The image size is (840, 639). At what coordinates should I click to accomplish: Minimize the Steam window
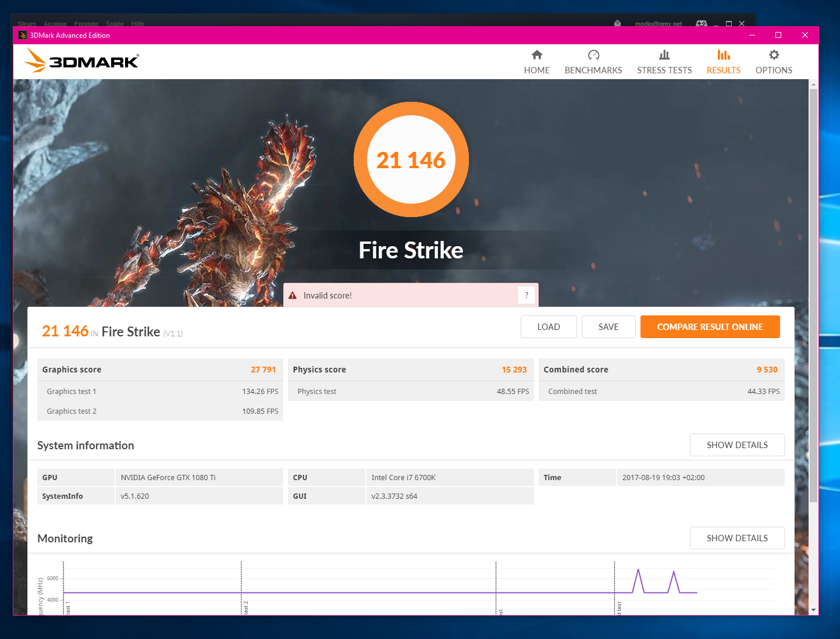(716, 24)
